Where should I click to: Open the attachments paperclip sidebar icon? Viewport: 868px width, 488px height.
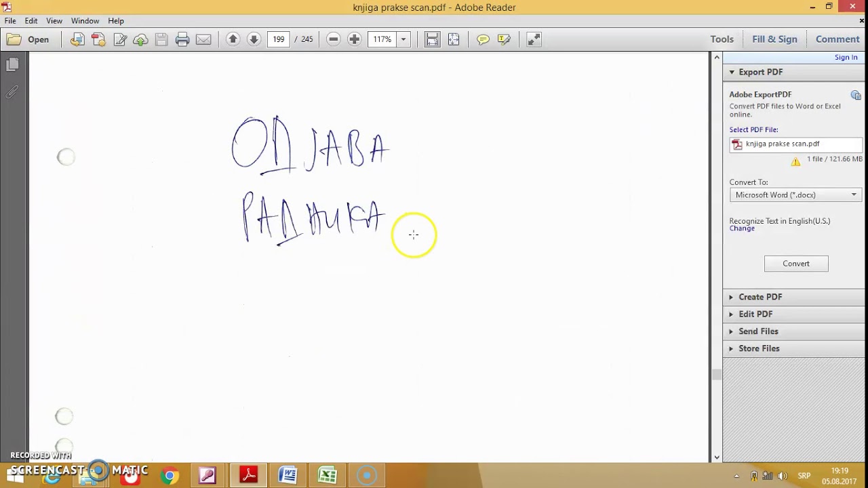click(12, 92)
